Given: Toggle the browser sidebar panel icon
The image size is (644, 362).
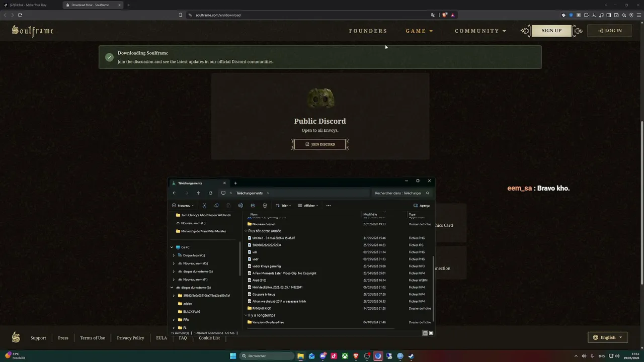Looking at the screenshot, I should (x=609, y=15).
